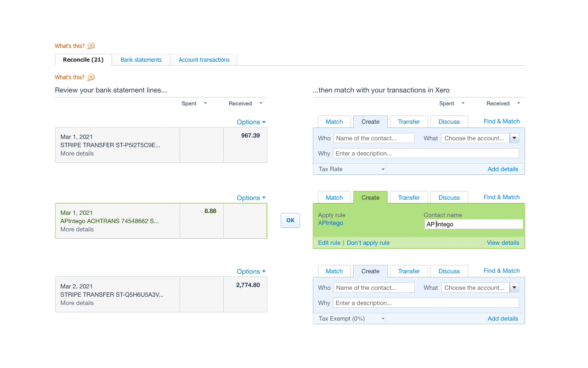Sort bank statement lines by Received arrow
The height and width of the screenshot is (368, 588).
pos(261,103)
